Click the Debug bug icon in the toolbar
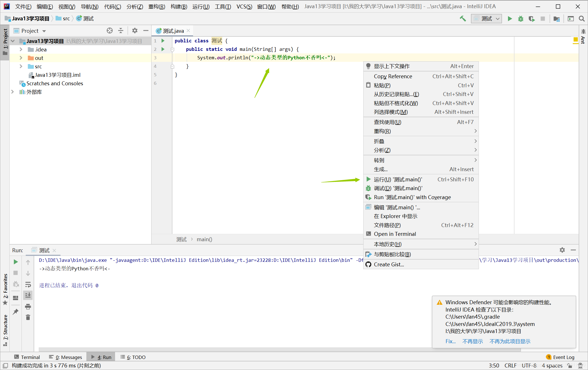 tap(520, 19)
